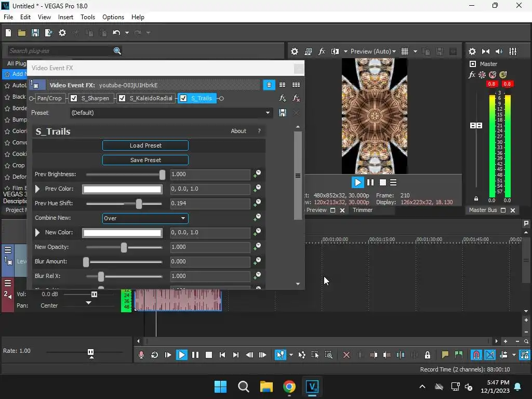Viewport: 532px width, 399px height.
Task: Click the New Color white swatch
Action: (x=122, y=233)
